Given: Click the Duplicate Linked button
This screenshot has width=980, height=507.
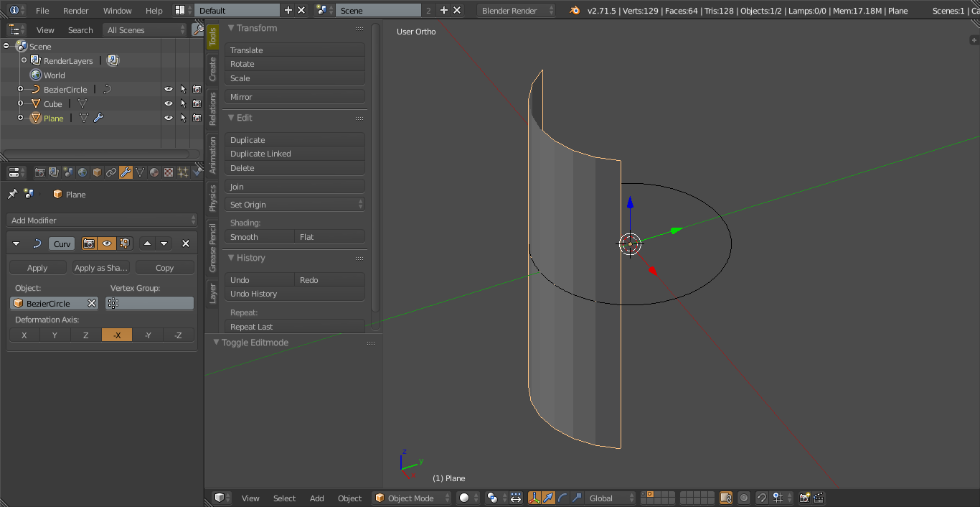Looking at the screenshot, I should coord(295,154).
